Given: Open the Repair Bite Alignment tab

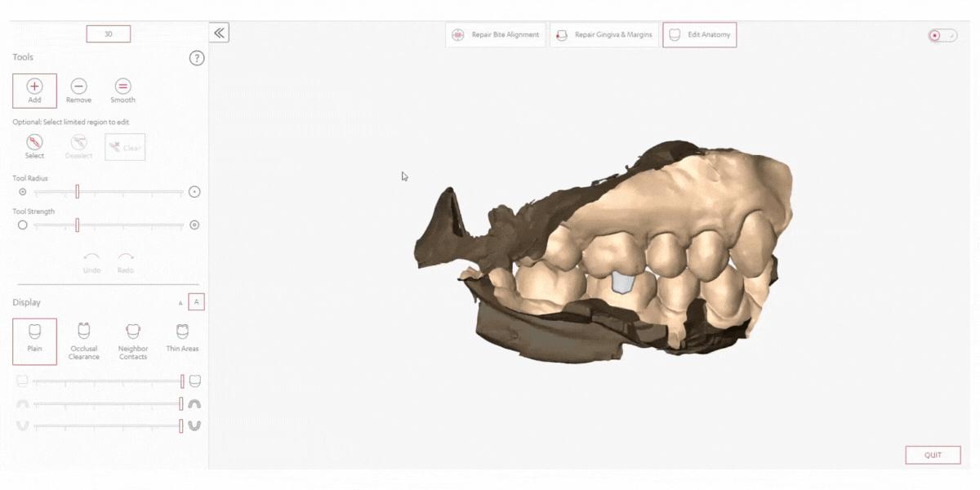Looking at the screenshot, I should coord(496,35).
